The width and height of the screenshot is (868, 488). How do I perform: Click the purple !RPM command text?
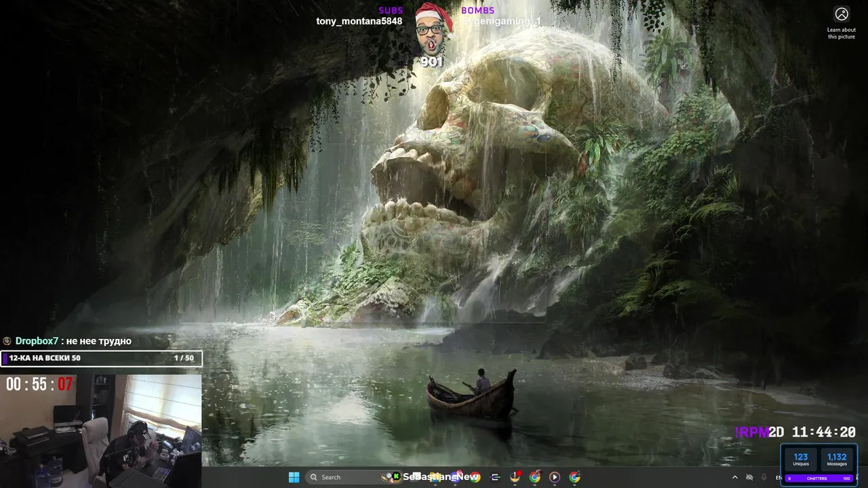click(751, 432)
